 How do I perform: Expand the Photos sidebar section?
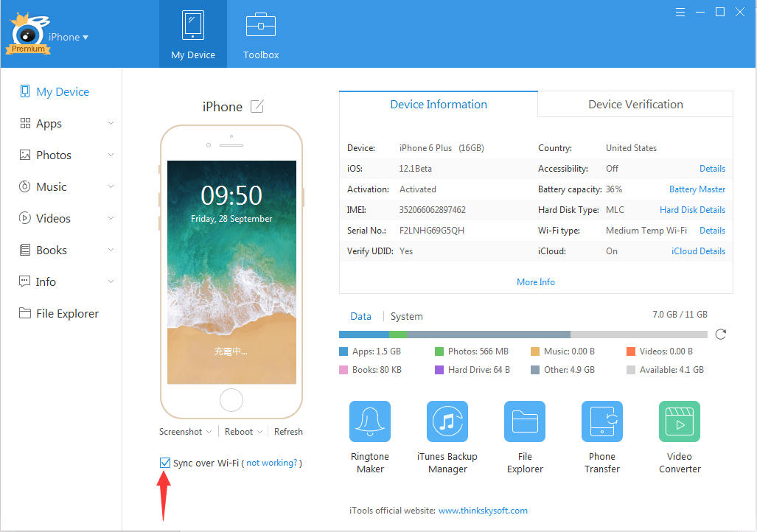click(66, 155)
